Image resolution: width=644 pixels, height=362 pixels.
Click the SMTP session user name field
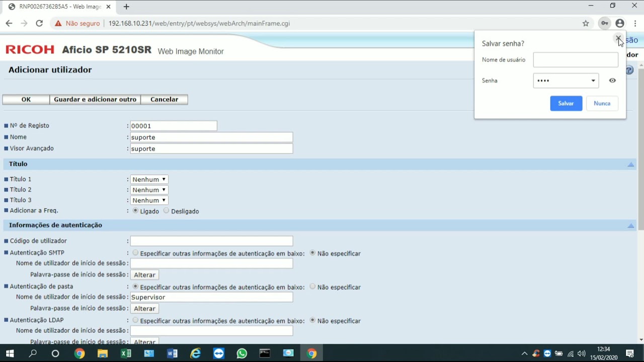pyautogui.click(x=211, y=263)
